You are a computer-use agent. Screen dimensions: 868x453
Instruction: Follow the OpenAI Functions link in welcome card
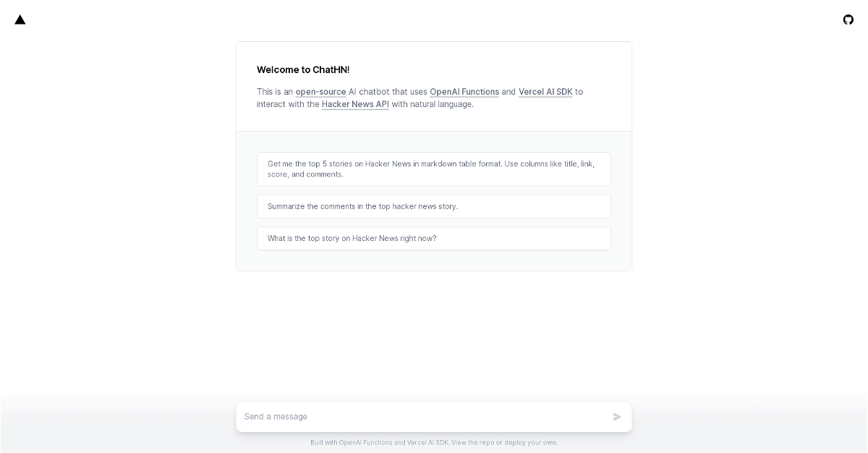464,92
